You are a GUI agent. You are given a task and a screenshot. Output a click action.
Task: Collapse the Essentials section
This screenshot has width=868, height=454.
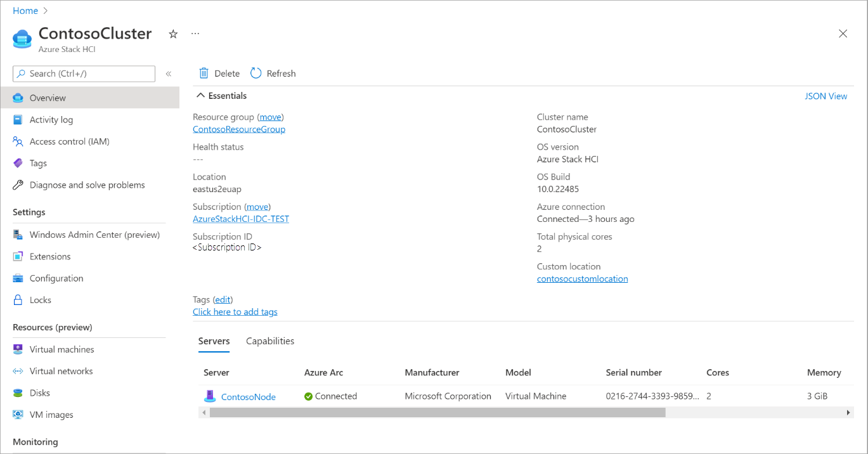[x=221, y=96]
